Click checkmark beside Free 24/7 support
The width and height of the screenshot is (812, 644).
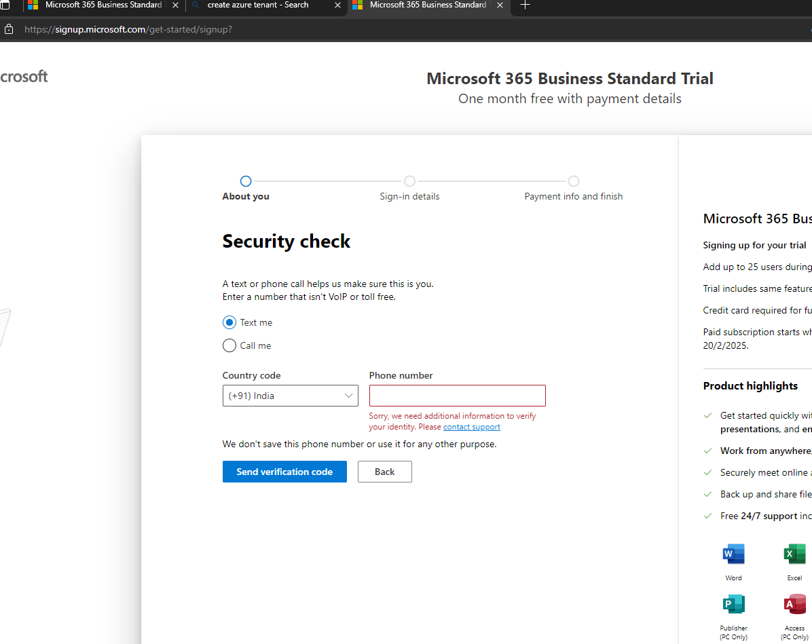click(708, 516)
